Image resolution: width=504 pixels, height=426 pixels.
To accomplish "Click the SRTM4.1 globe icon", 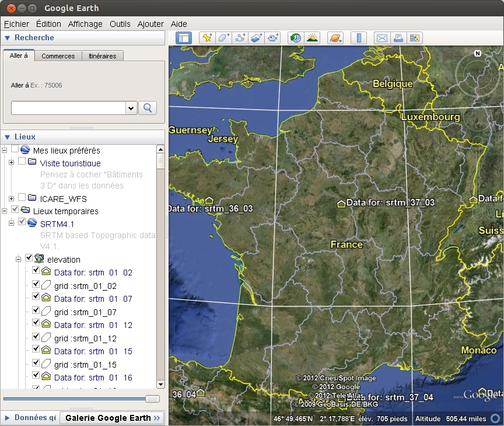I will point(32,222).
